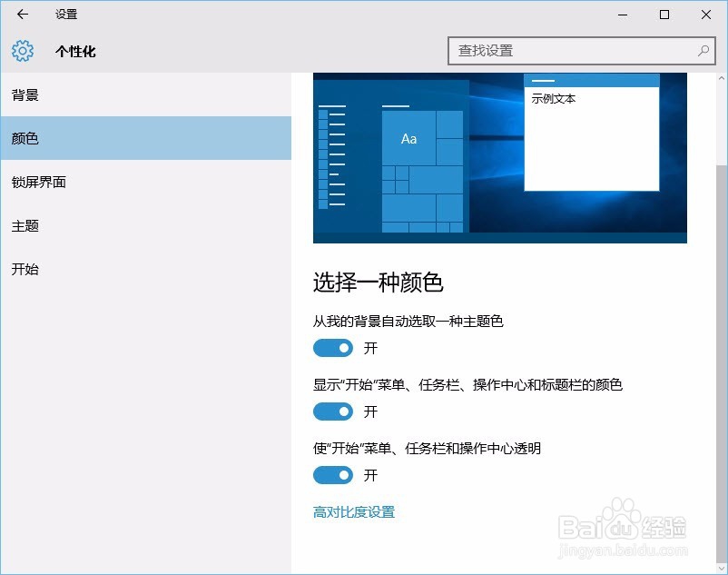This screenshot has width=728, height=575.
Task: Click the 示例文本 sample text in preview
Action: pyautogui.click(x=554, y=98)
